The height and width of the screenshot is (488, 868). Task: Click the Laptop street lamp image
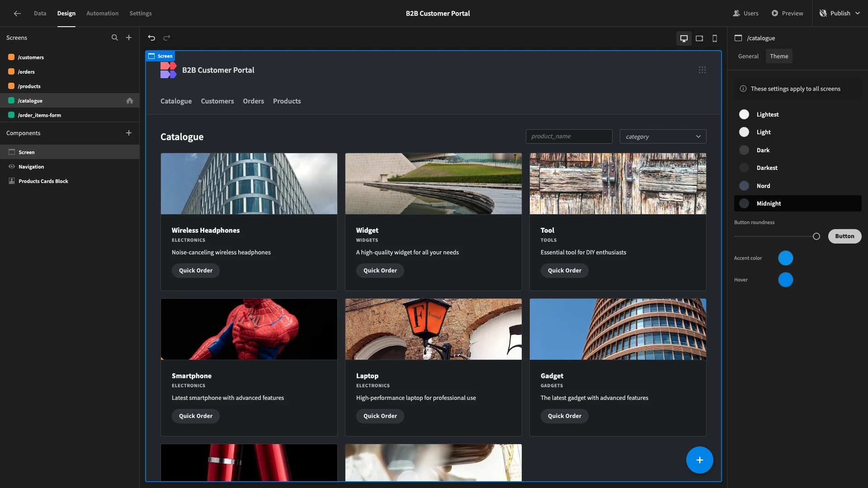click(x=434, y=329)
